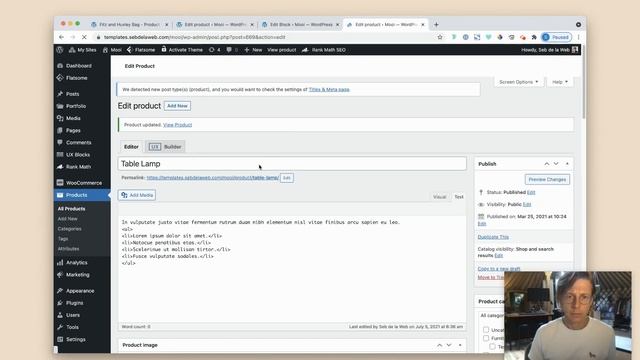This screenshot has height=360, width=640.
Task: Close the Edit Block browser tab
Action: 338,25
